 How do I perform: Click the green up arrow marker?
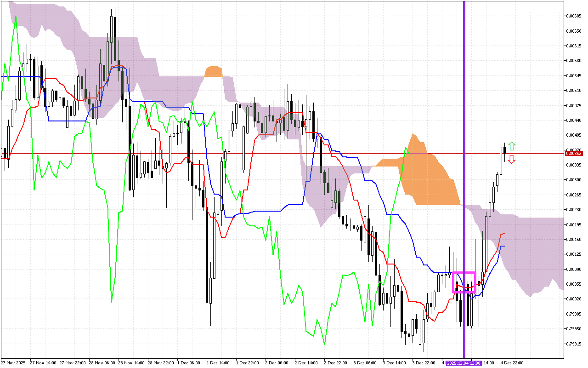point(512,146)
